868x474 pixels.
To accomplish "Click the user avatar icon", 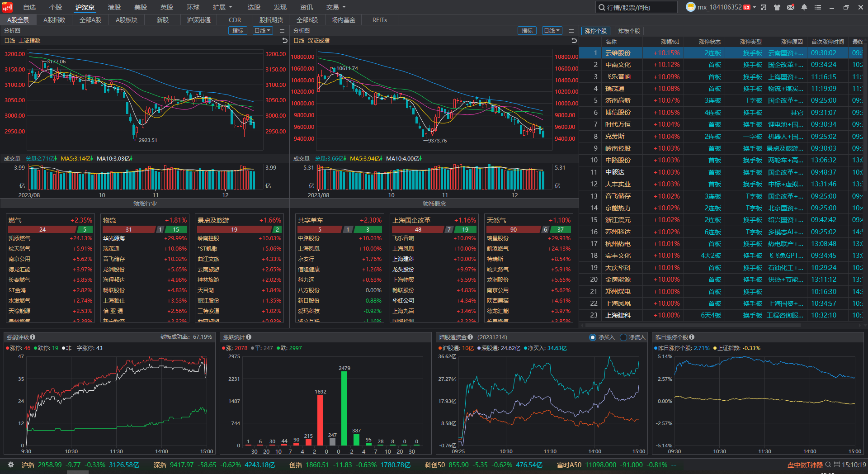I will click(x=690, y=7).
